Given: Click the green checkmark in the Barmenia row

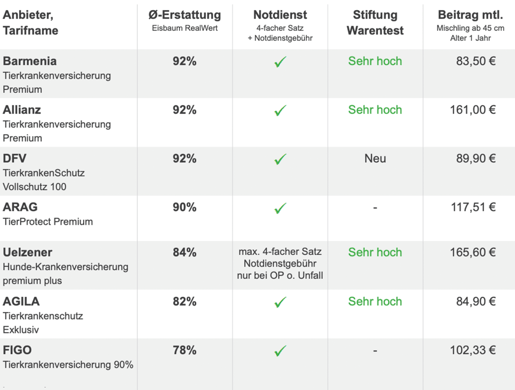Looking at the screenshot, I should (x=280, y=62).
